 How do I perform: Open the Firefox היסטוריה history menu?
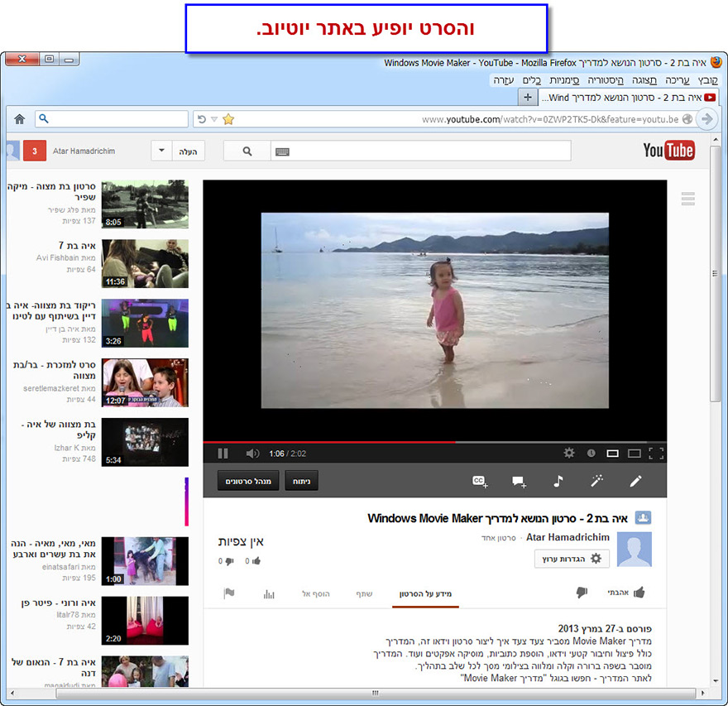[x=606, y=80]
